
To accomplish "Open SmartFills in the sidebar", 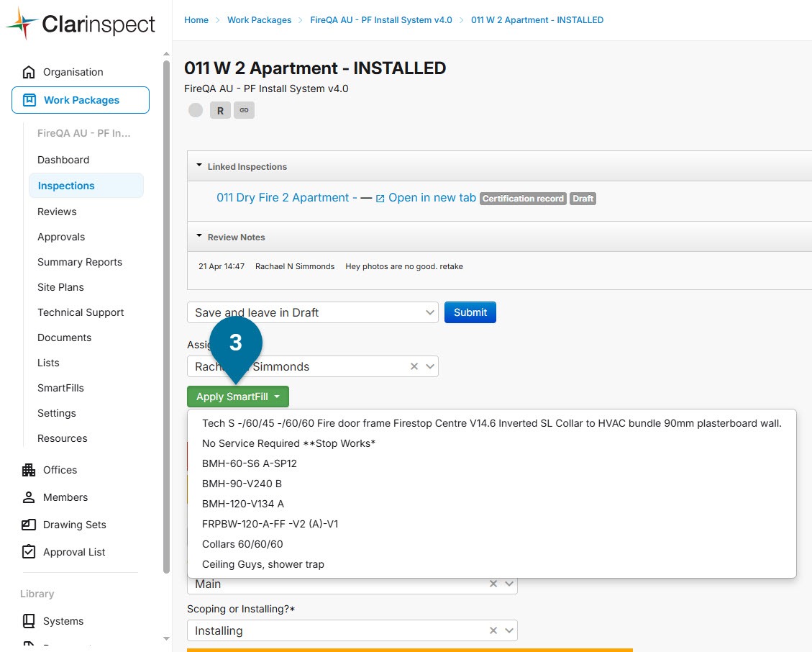I will (x=60, y=388).
